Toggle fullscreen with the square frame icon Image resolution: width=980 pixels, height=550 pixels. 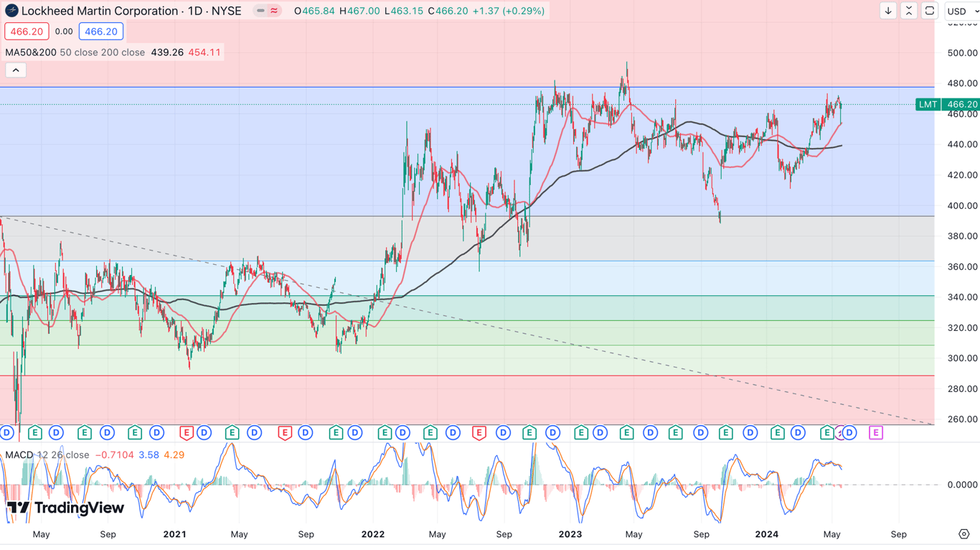(929, 11)
